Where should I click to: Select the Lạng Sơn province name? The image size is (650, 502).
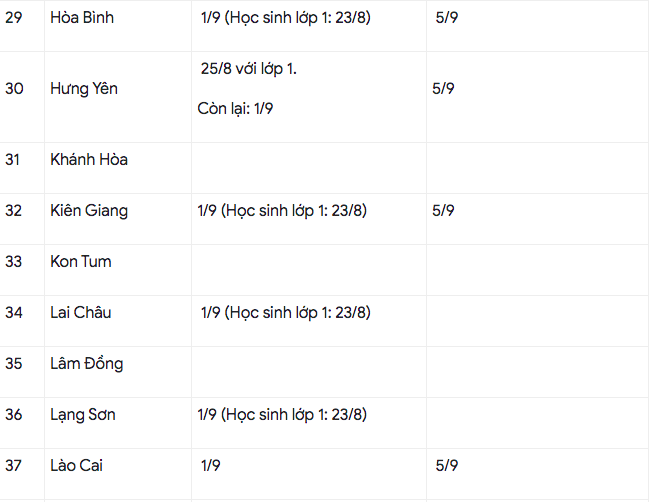click(x=83, y=415)
